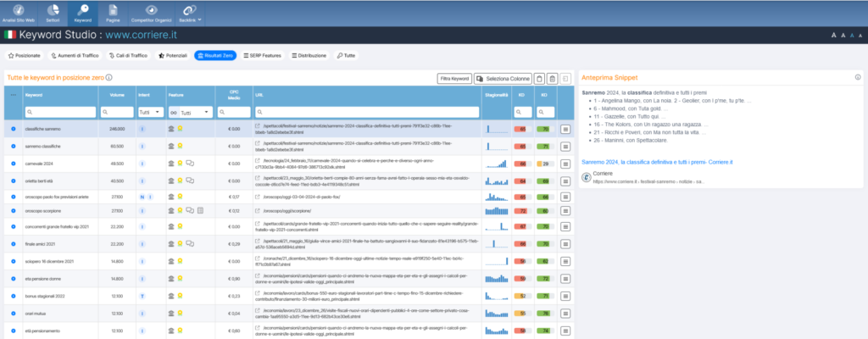Click the chat bubbles icon in finale amici 2021 row
This screenshot has width=868, height=339.
point(190,244)
